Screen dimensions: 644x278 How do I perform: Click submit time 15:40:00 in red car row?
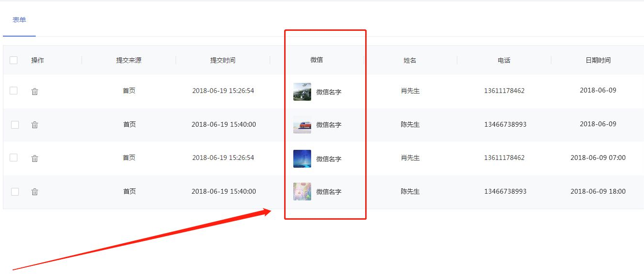pos(224,124)
